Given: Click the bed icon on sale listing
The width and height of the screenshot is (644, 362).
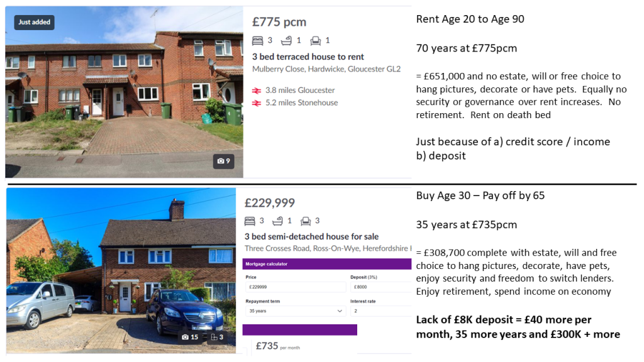Looking at the screenshot, I should pos(249,221).
